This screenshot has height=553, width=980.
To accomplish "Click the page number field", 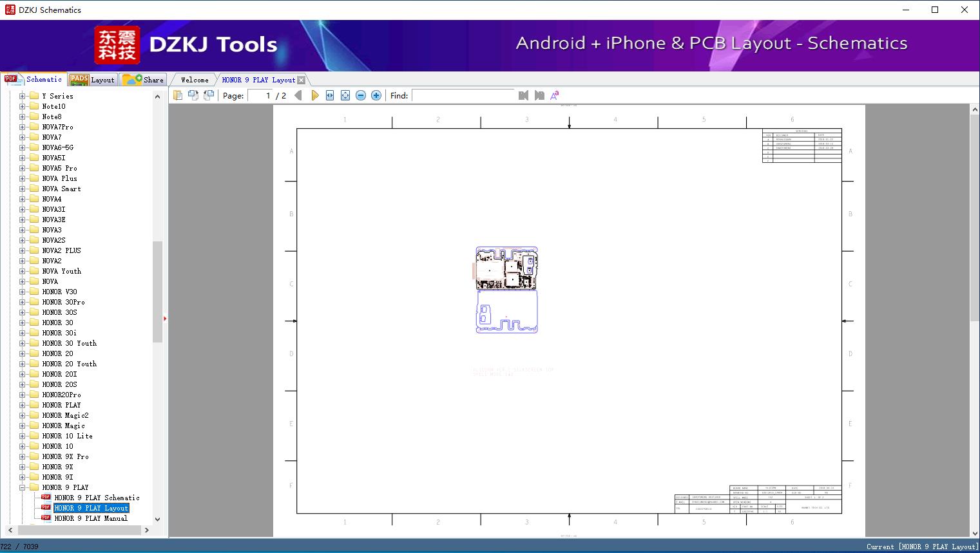I will pyautogui.click(x=261, y=95).
